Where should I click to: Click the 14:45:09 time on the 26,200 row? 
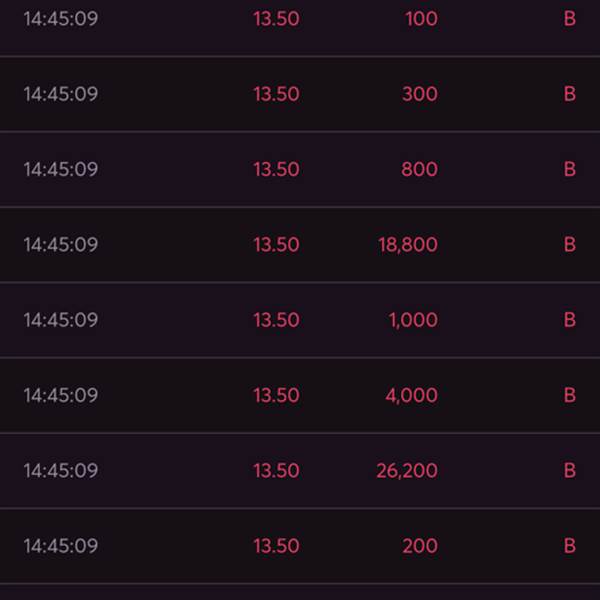click(61, 470)
